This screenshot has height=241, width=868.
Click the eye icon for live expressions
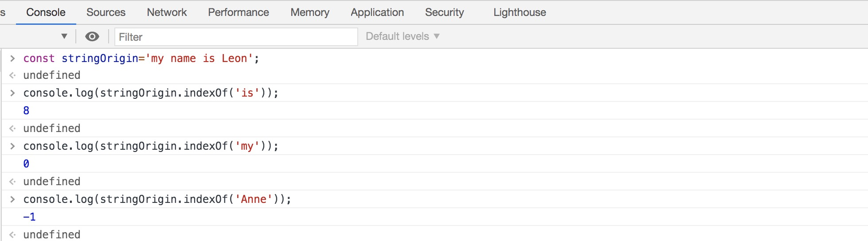[x=92, y=36]
